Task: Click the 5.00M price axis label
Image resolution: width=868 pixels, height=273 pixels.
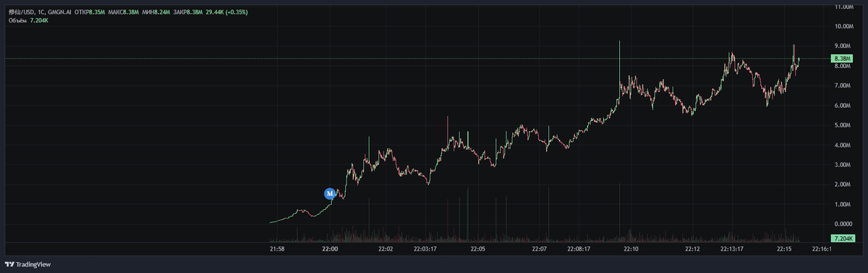Action: [x=843, y=125]
